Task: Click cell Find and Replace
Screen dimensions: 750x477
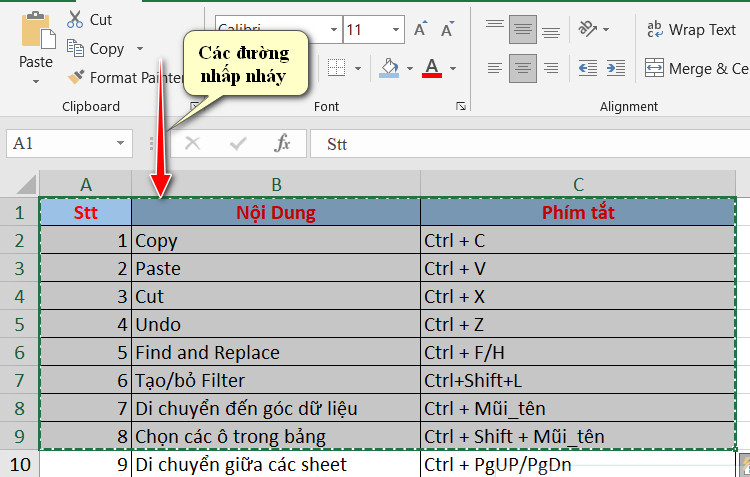Action: 276,352
